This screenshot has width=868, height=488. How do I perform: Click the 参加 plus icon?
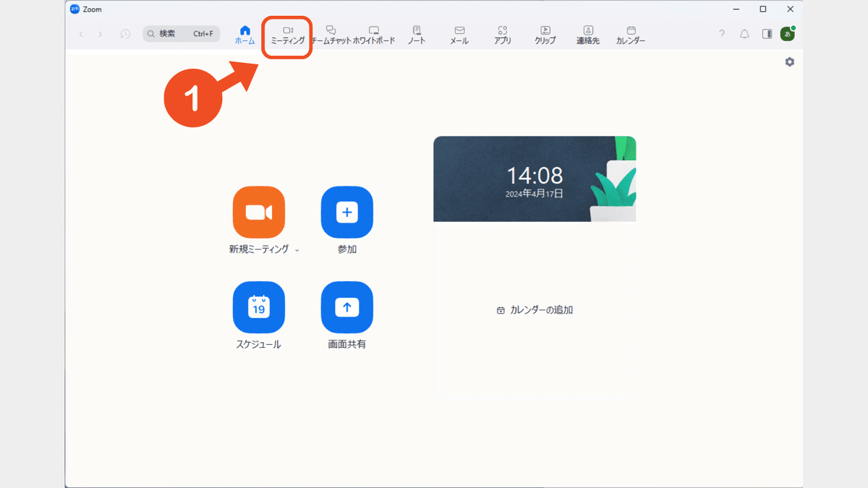(347, 212)
